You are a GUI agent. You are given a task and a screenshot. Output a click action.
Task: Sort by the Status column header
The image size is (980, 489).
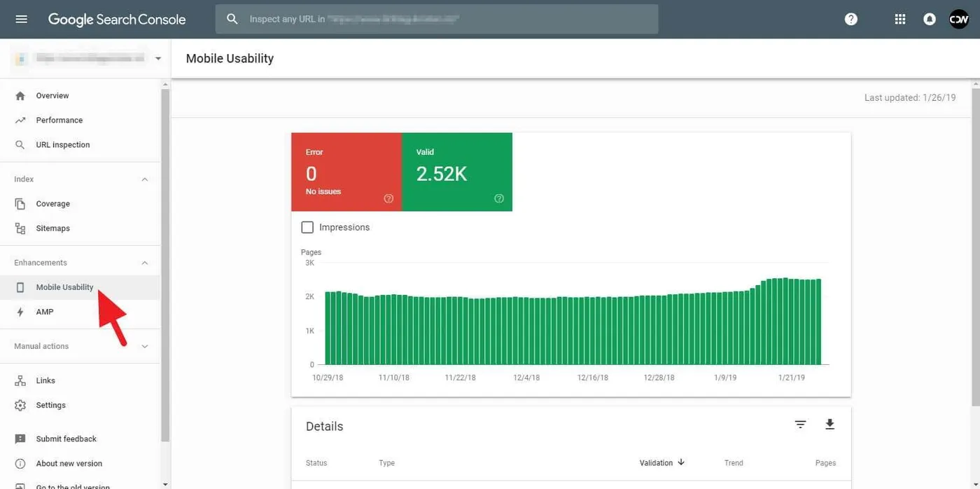pos(316,462)
